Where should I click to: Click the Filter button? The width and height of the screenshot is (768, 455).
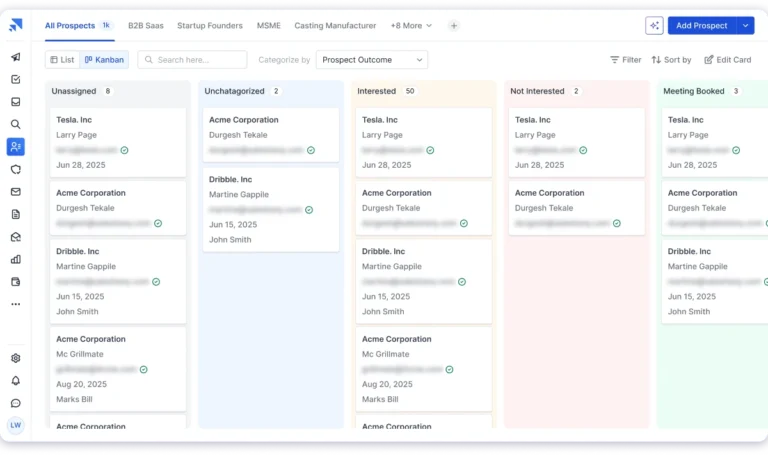pyautogui.click(x=625, y=60)
